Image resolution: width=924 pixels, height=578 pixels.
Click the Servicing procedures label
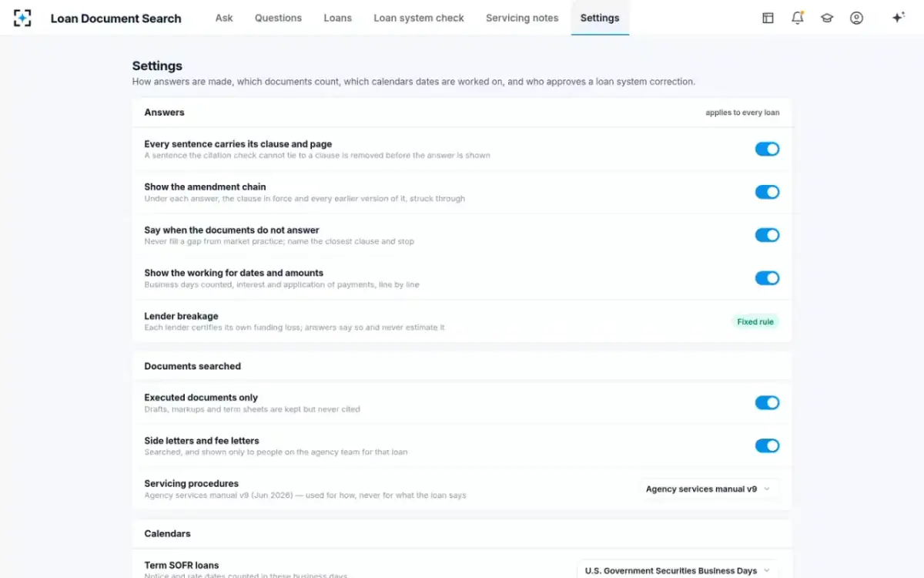[x=191, y=483]
